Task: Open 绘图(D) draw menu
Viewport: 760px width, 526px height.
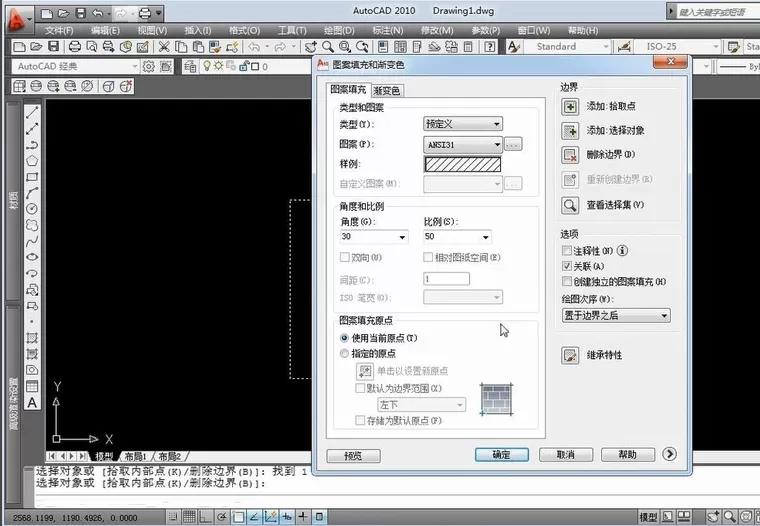Action: point(339,31)
